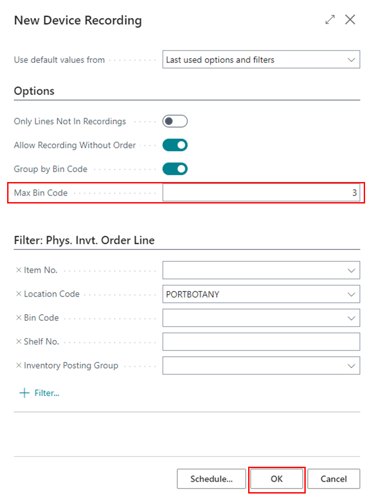Remove the Bin Code filter X icon
The width and height of the screenshot is (374, 502).
click(x=19, y=318)
